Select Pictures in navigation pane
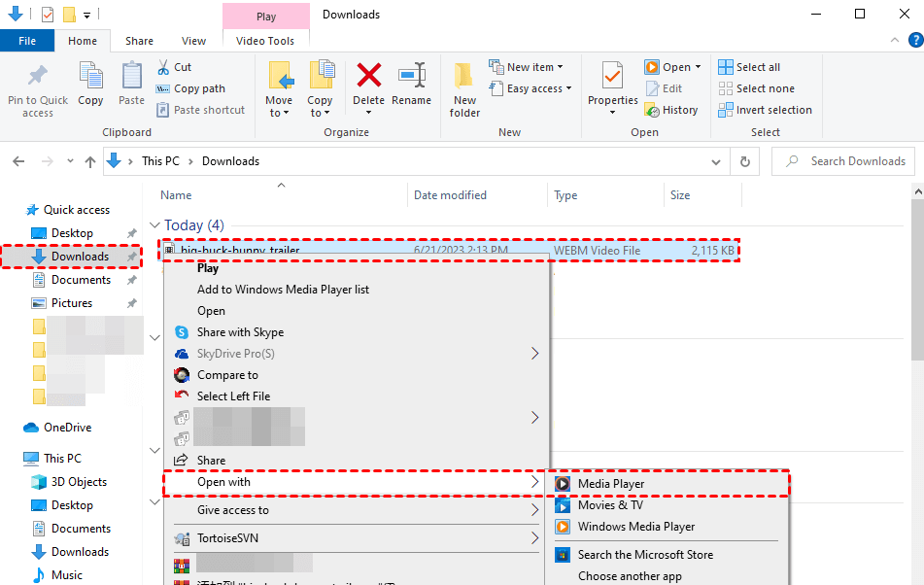This screenshot has height=585, width=924. click(71, 303)
